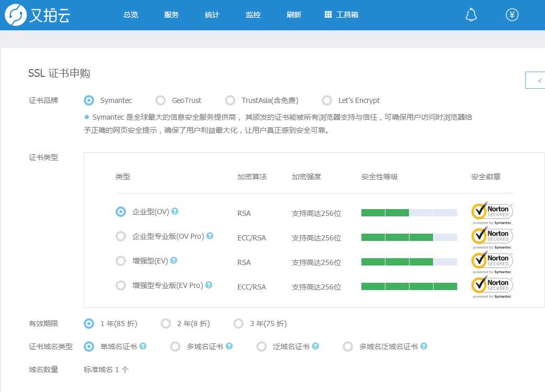The width and height of the screenshot is (545, 392).
Task: Choose the 2 年(8 折) validity period
Action: pyautogui.click(x=166, y=324)
